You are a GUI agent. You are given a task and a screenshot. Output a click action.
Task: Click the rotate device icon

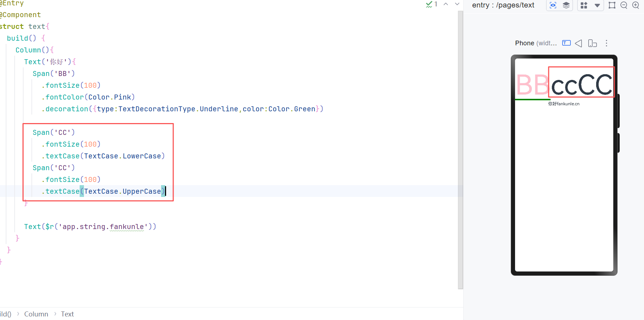pyautogui.click(x=592, y=43)
